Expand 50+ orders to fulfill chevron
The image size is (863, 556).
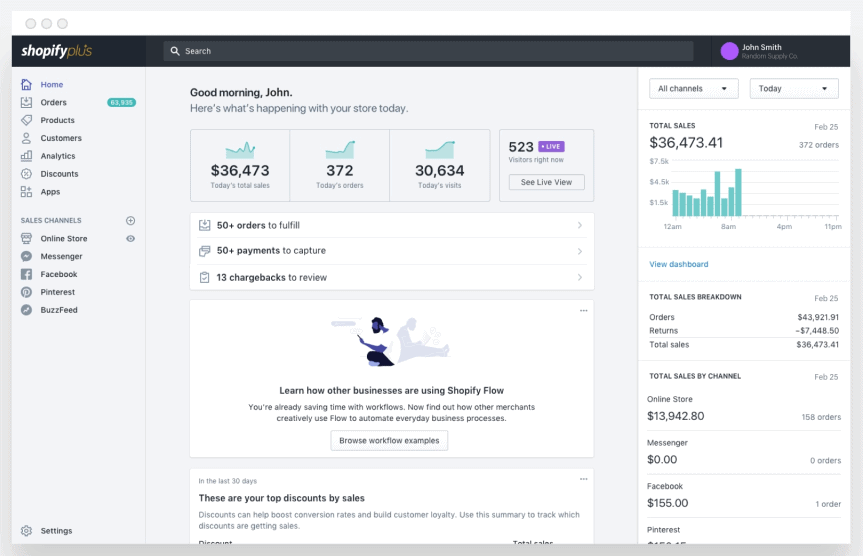pos(580,225)
